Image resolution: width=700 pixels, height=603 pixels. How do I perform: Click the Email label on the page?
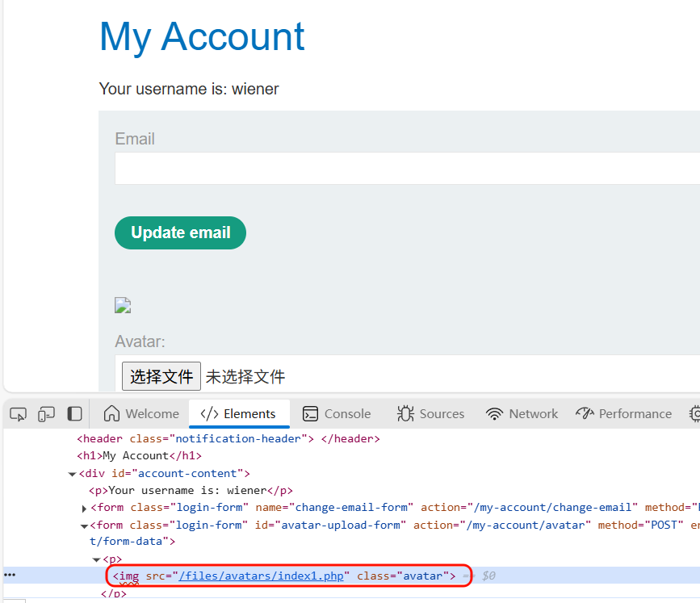135,139
